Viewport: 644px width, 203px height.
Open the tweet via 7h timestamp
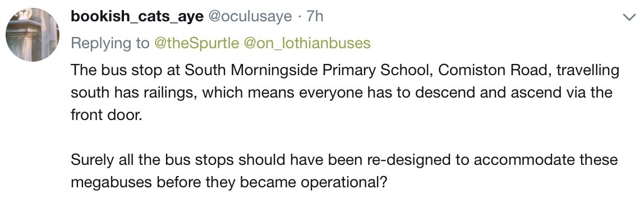(315, 16)
